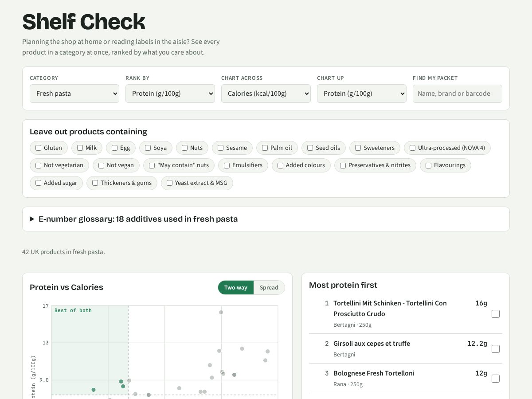Tick the Palm oil exclusion checkbox
This screenshot has height=399, width=532.
tap(265, 148)
